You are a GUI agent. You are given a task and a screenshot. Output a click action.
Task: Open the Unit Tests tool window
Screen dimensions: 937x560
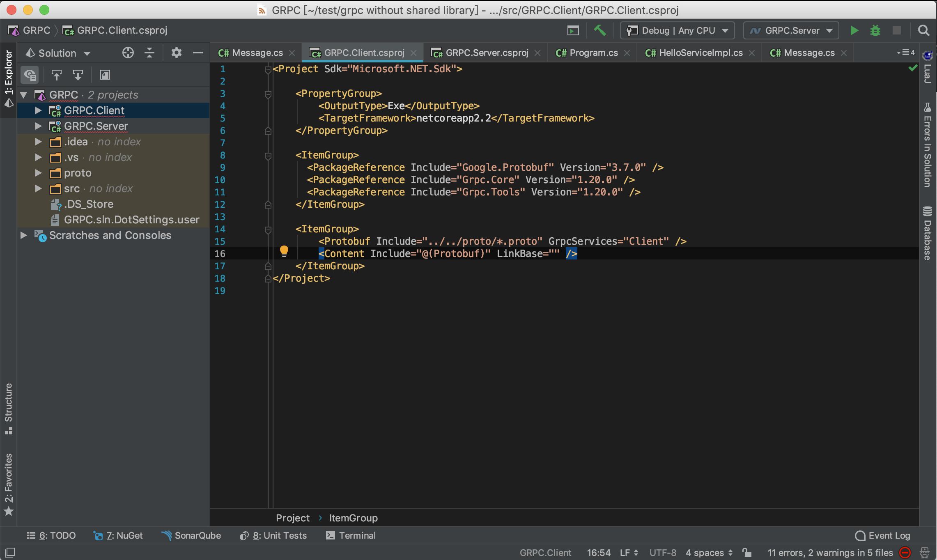point(273,535)
